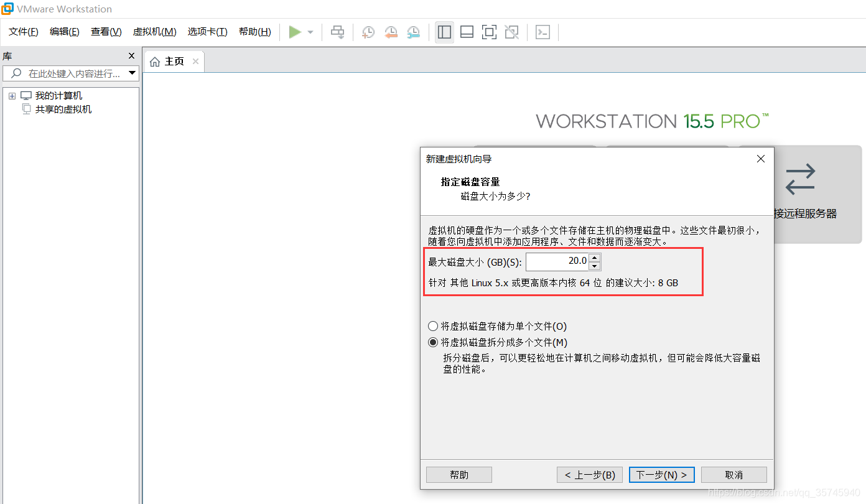Click the 我的计算机 computer icon
This screenshot has width=866, height=504.
[26, 96]
